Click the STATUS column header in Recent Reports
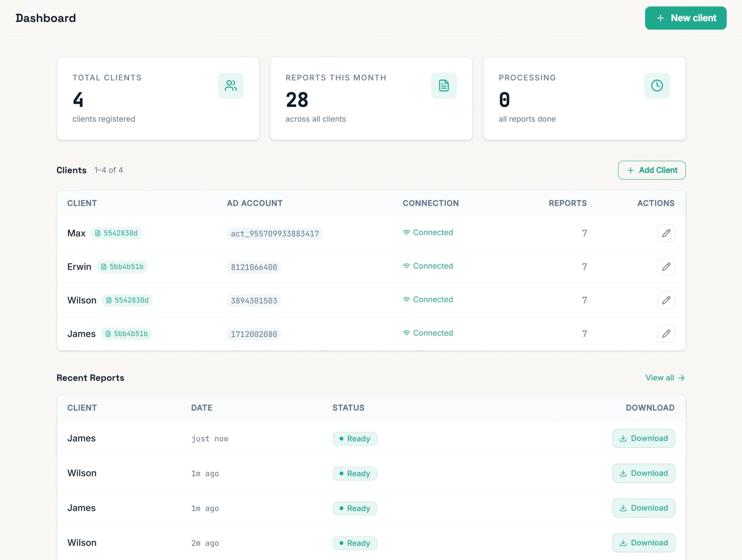Viewport: 742px width, 560px height. pyautogui.click(x=348, y=408)
